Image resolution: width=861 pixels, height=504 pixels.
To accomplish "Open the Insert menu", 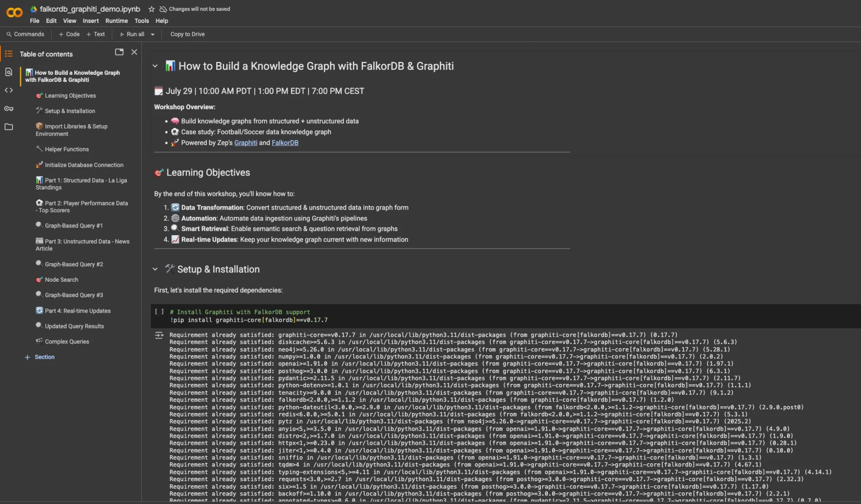I will tap(91, 21).
